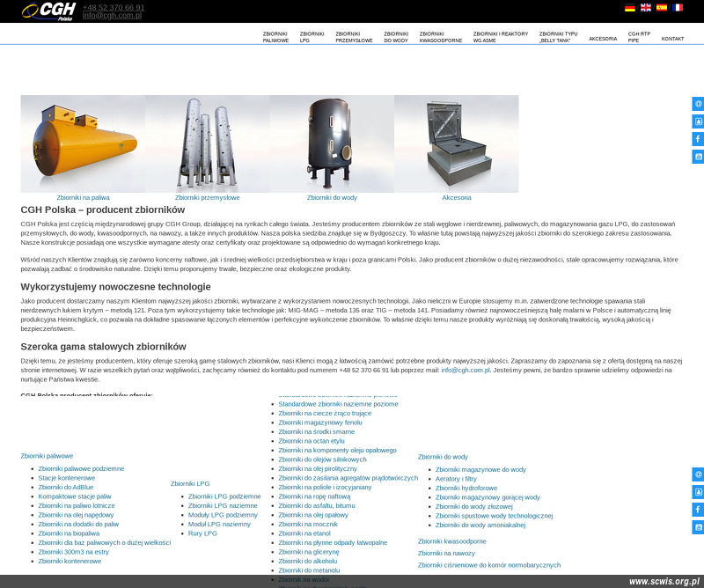Image resolution: width=704 pixels, height=588 pixels.
Task: Click YouTube icon in lower side widget
Action: click(698, 527)
